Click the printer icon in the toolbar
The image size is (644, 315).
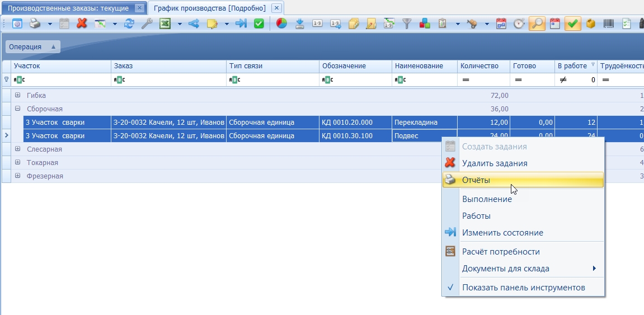coord(35,23)
